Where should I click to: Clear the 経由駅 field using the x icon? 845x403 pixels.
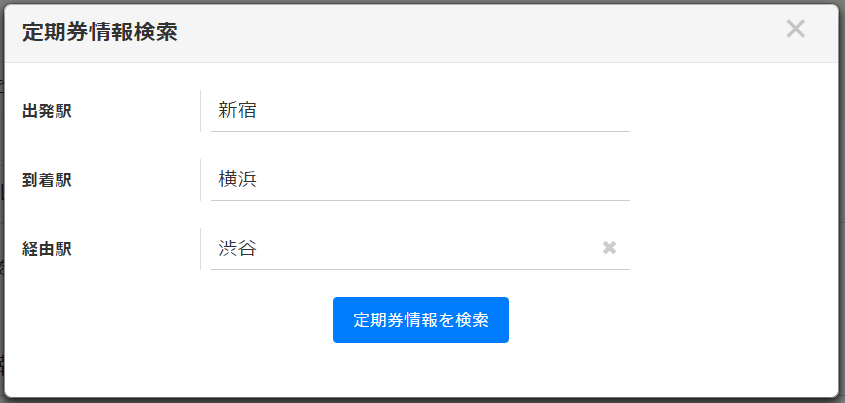(x=609, y=248)
